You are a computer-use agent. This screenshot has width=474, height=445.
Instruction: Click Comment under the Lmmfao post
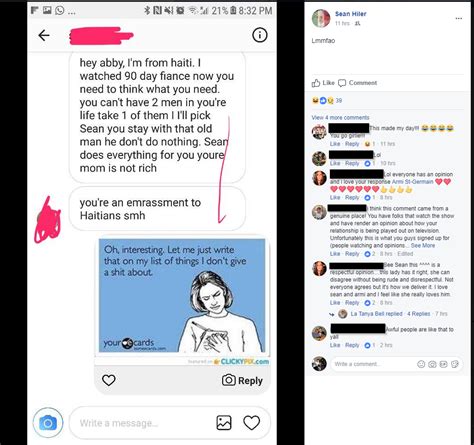357,83
